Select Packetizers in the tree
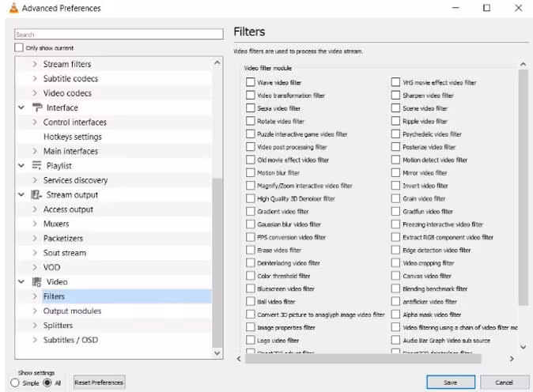The height and width of the screenshot is (392, 533). 63,238
